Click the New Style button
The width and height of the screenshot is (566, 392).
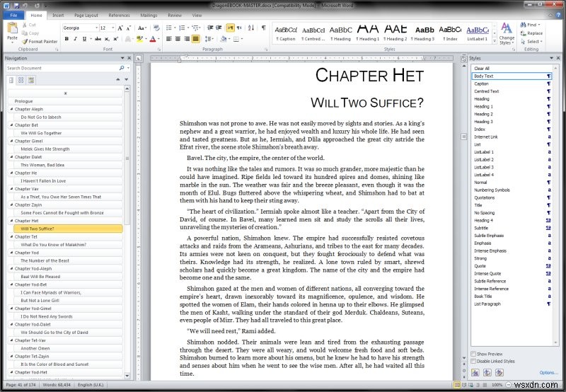point(475,372)
